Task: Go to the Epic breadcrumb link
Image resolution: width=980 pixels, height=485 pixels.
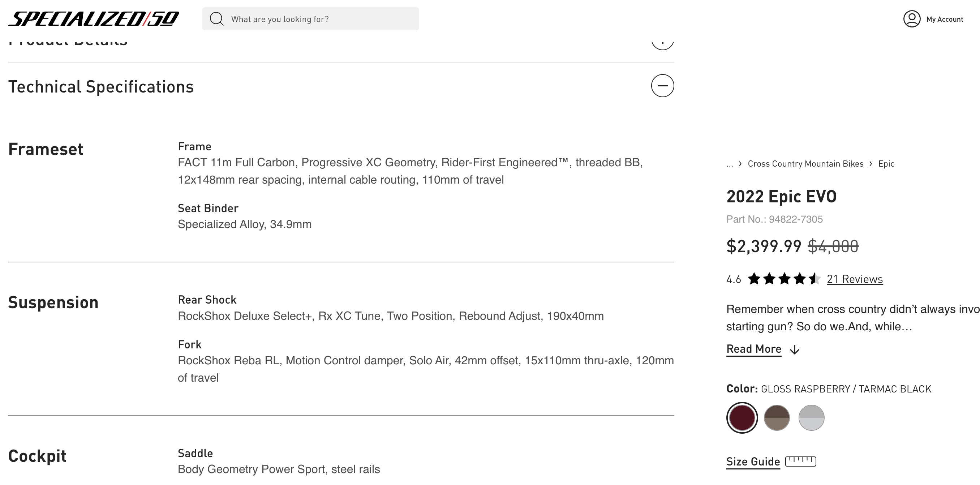Action: tap(886, 164)
